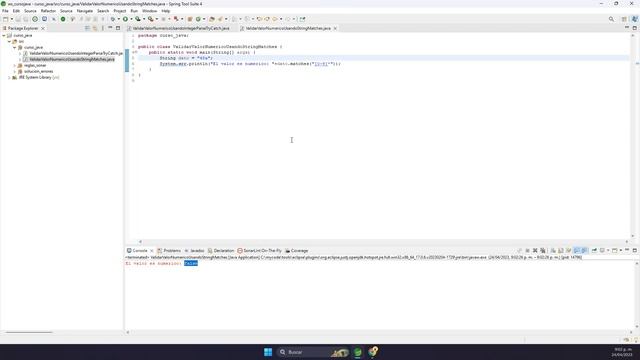Viewport: 640px width, 360px height.
Task: Select ValidarValorNumericoUsandoStringMatches.java in Package Explorer
Action: coord(69,59)
